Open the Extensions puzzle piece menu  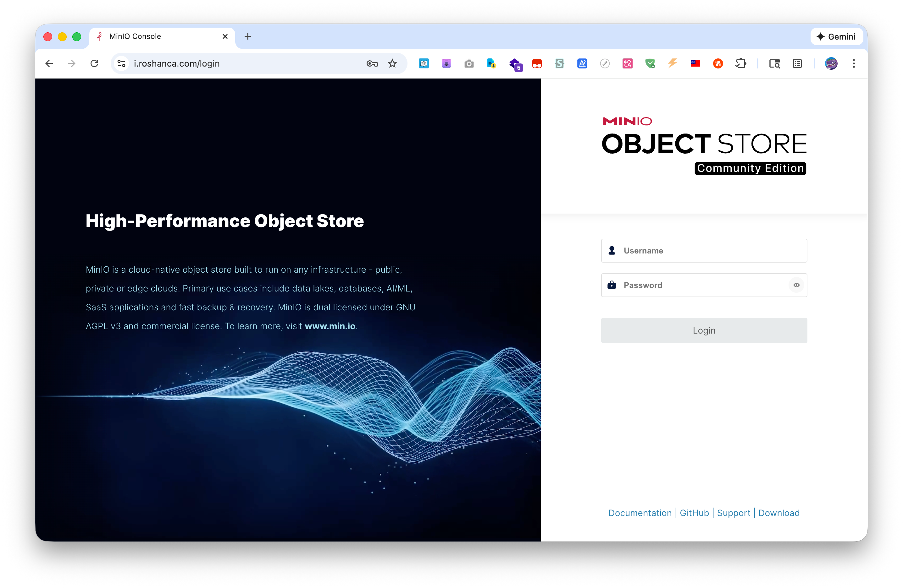pos(740,64)
